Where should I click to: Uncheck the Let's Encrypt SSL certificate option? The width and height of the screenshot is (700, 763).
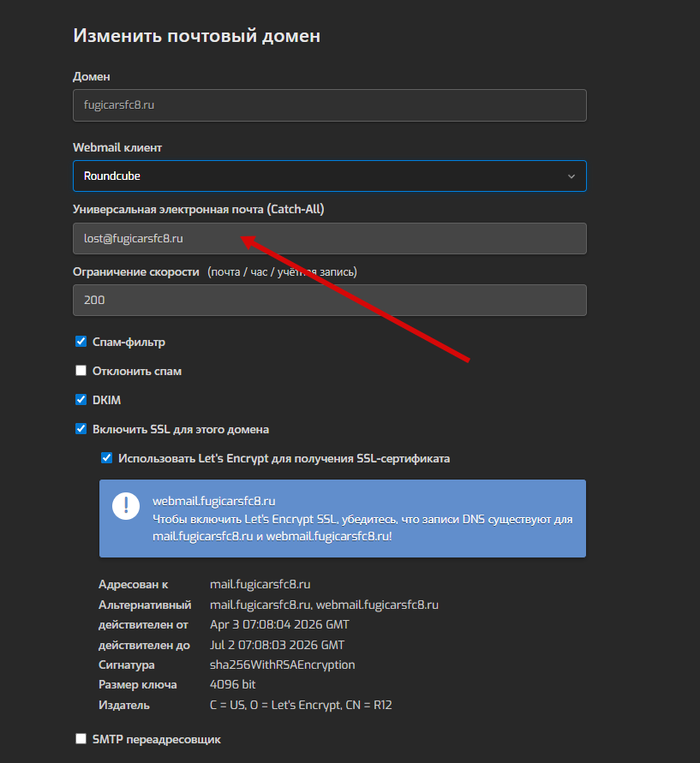[x=107, y=458]
